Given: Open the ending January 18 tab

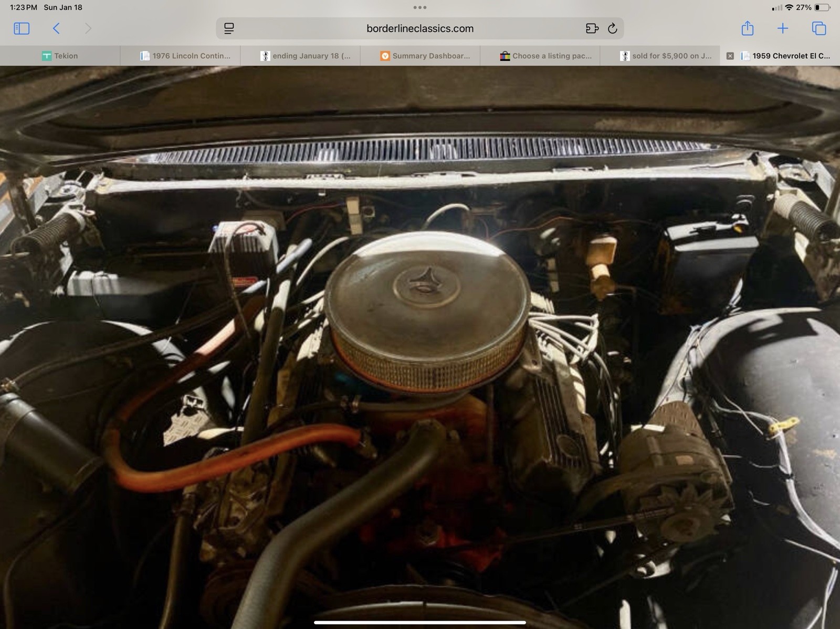Looking at the screenshot, I should (x=306, y=56).
